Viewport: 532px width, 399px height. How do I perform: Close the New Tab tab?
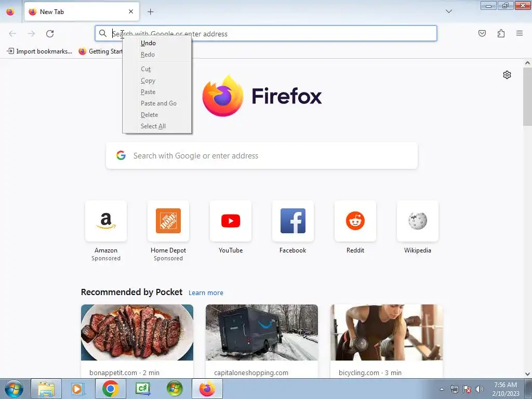[131, 11]
